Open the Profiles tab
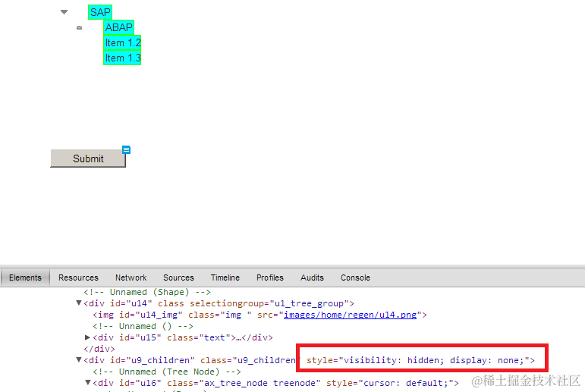This screenshot has height=392, width=585. (x=270, y=278)
